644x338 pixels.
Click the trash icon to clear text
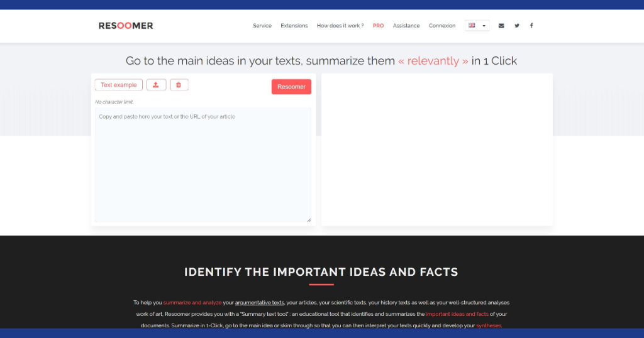coord(179,85)
